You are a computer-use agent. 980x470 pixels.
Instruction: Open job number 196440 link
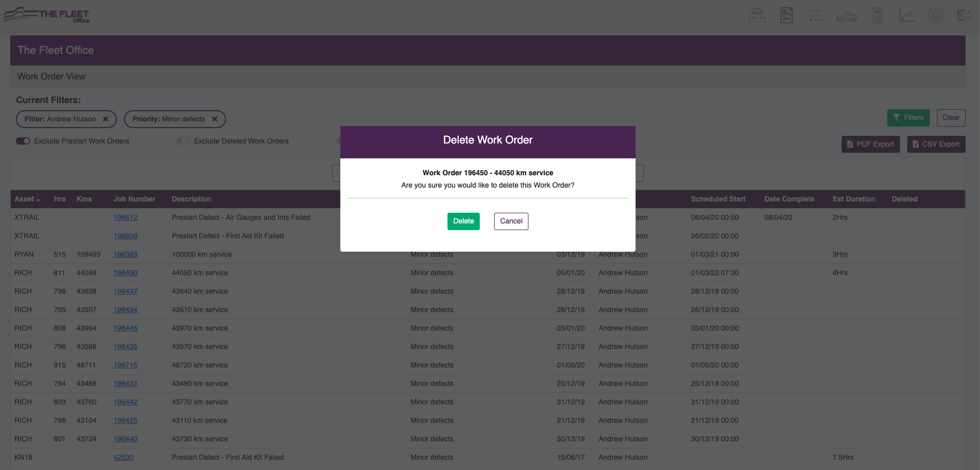[x=126, y=439]
